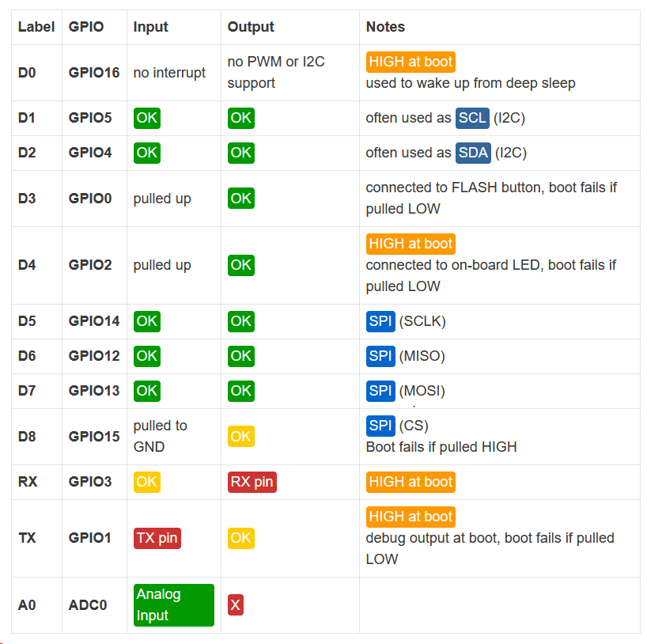Click the red TX pin badge
647x644 pixels.
coord(157,538)
